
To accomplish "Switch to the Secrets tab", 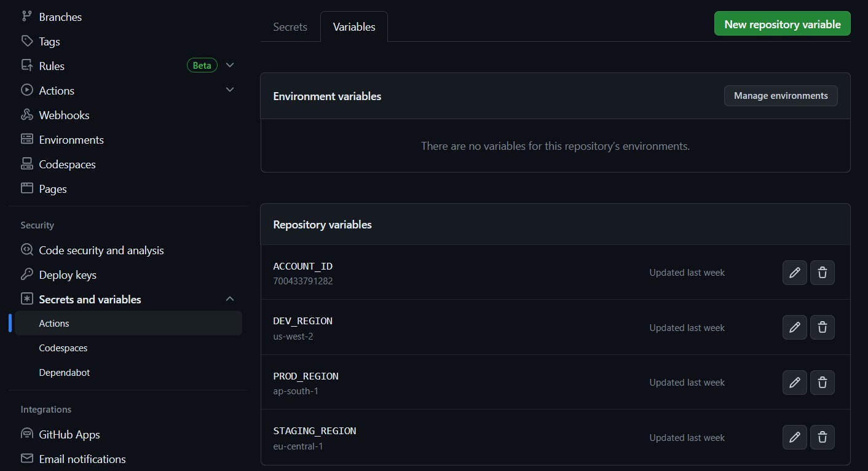I will (x=290, y=27).
